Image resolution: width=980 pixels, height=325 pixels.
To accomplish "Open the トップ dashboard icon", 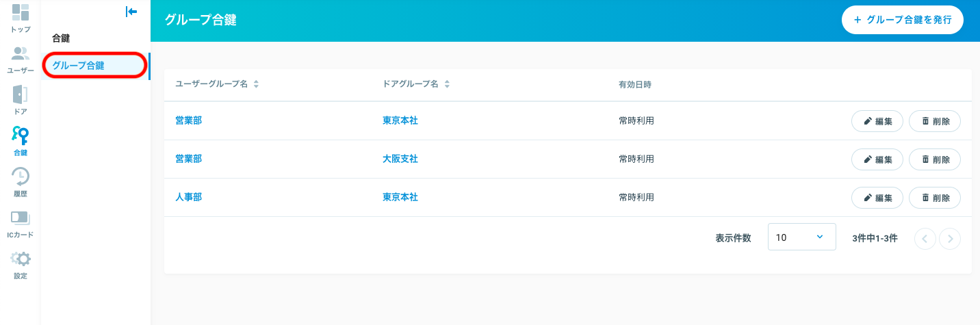I will coord(21,18).
